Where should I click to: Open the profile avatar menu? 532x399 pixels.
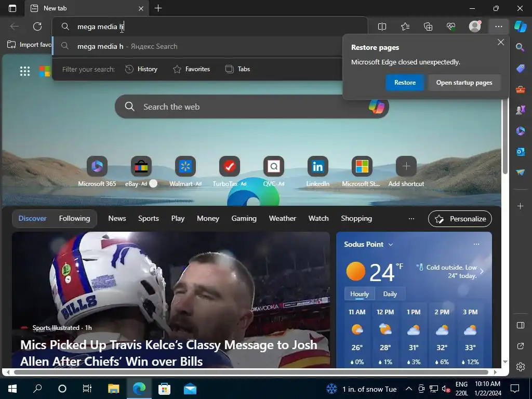coord(475,26)
